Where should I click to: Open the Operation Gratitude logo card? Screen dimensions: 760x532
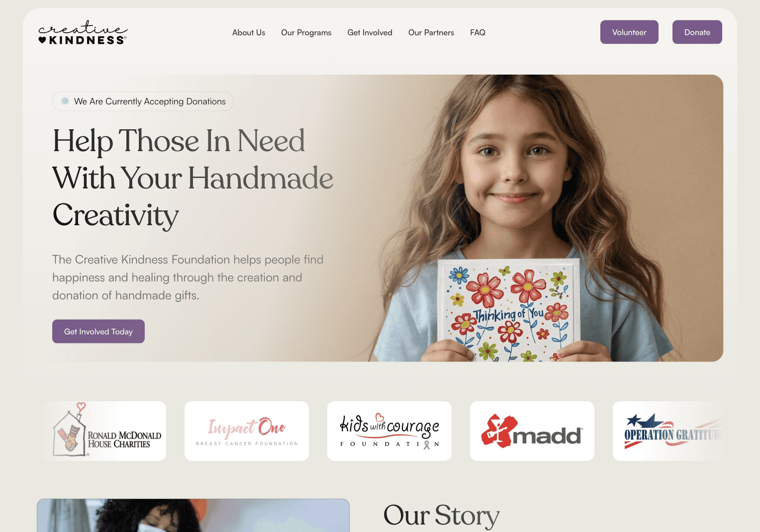668,431
